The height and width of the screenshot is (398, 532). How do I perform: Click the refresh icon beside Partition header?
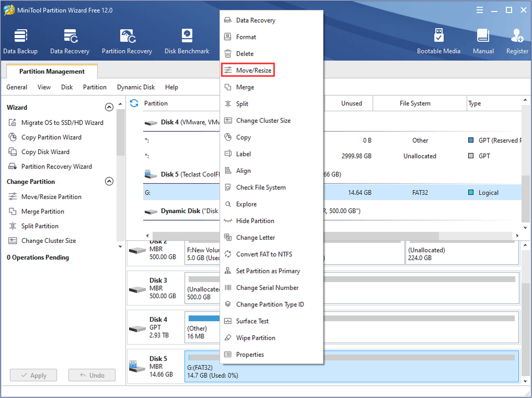pos(134,103)
